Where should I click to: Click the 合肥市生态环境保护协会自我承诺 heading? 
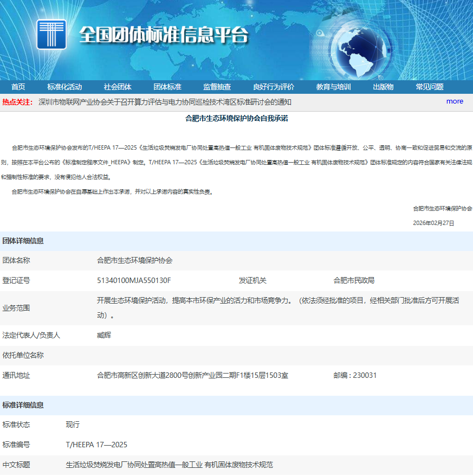[x=237, y=118]
